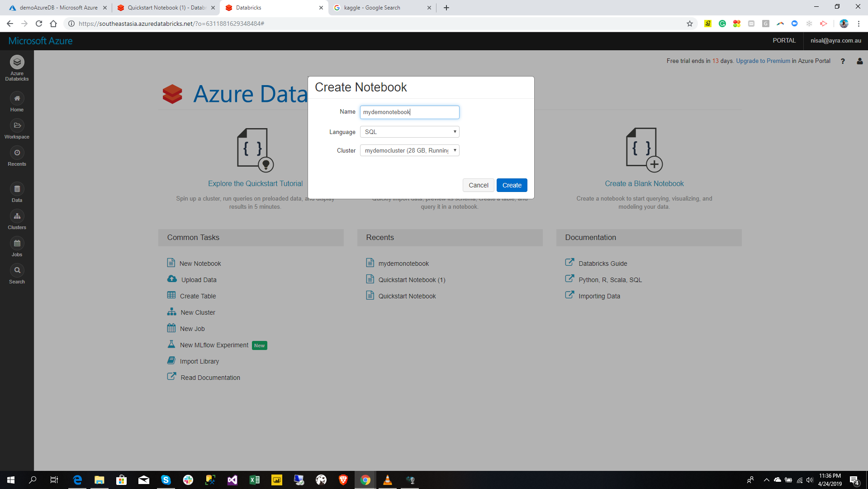Click the volume icon in system tray
This screenshot has width=868, height=489.
pyautogui.click(x=810, y=480)
